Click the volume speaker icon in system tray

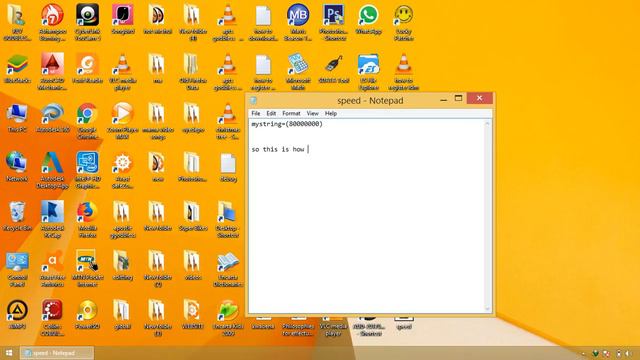[629, 353]
